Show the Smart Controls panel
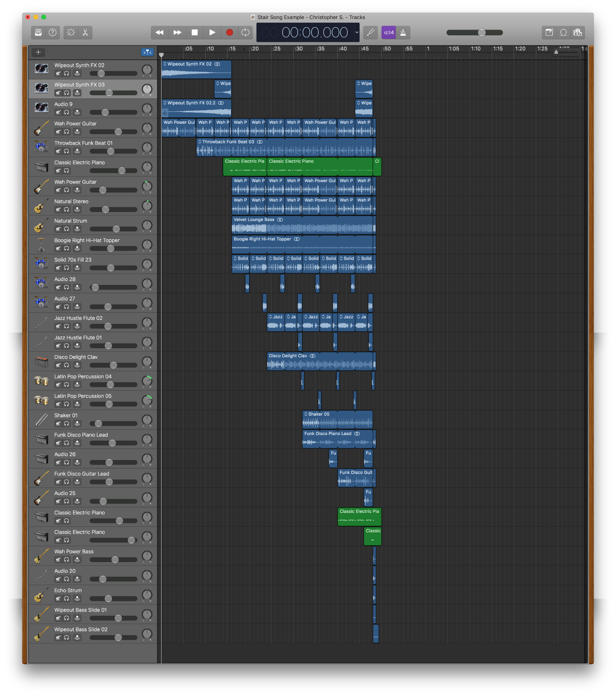 (71, 32)
